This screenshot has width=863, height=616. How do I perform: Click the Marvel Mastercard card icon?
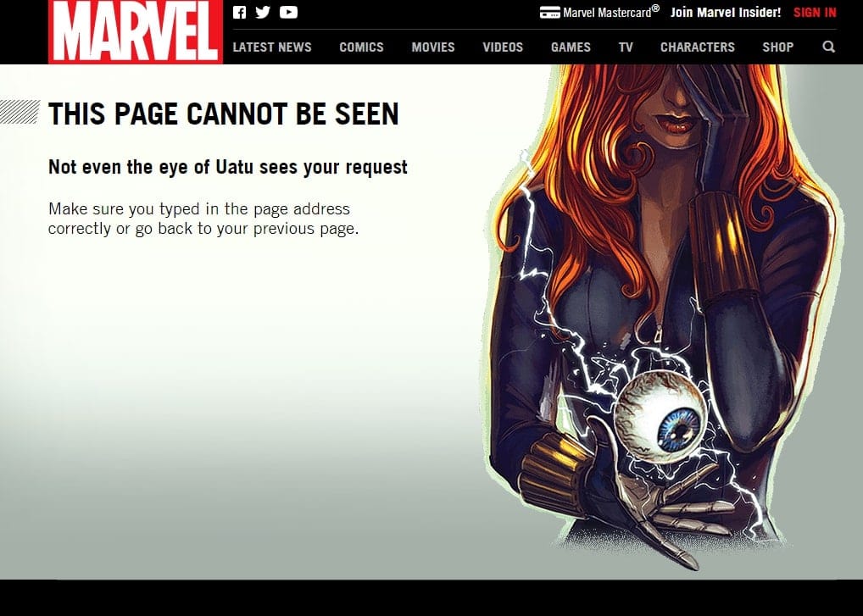[x=549, y=13]
